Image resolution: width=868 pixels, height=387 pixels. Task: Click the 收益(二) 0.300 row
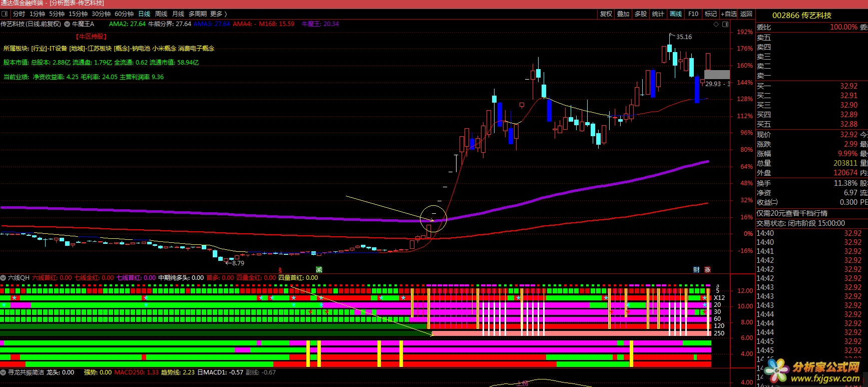[x=807, y=202]
